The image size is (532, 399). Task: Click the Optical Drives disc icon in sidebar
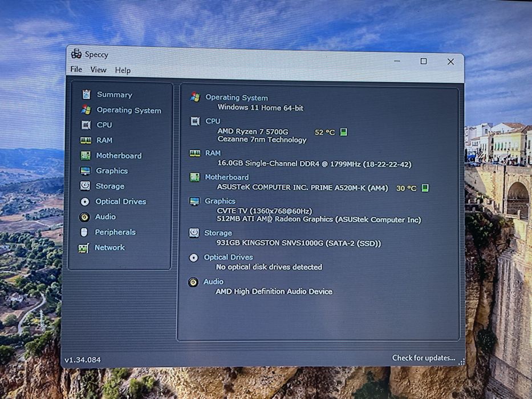85,202
